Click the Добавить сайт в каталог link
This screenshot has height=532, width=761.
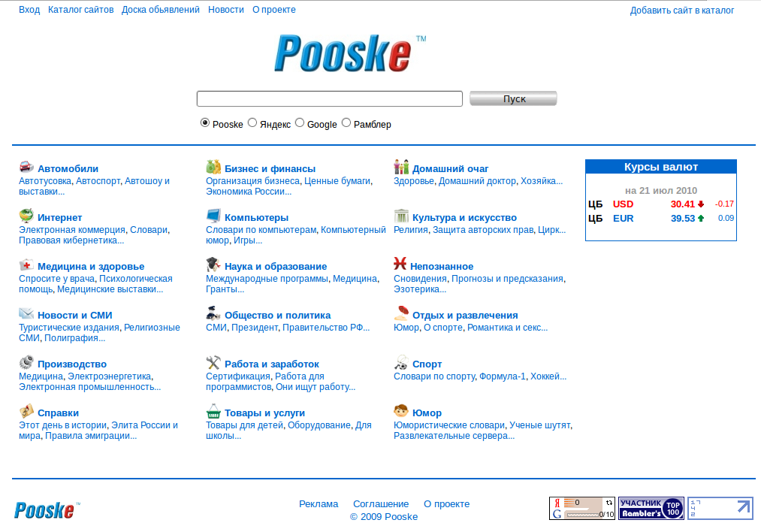[682, 11]
